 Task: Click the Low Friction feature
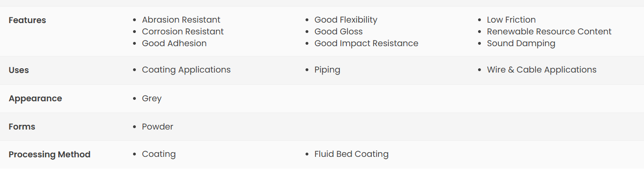511,20
